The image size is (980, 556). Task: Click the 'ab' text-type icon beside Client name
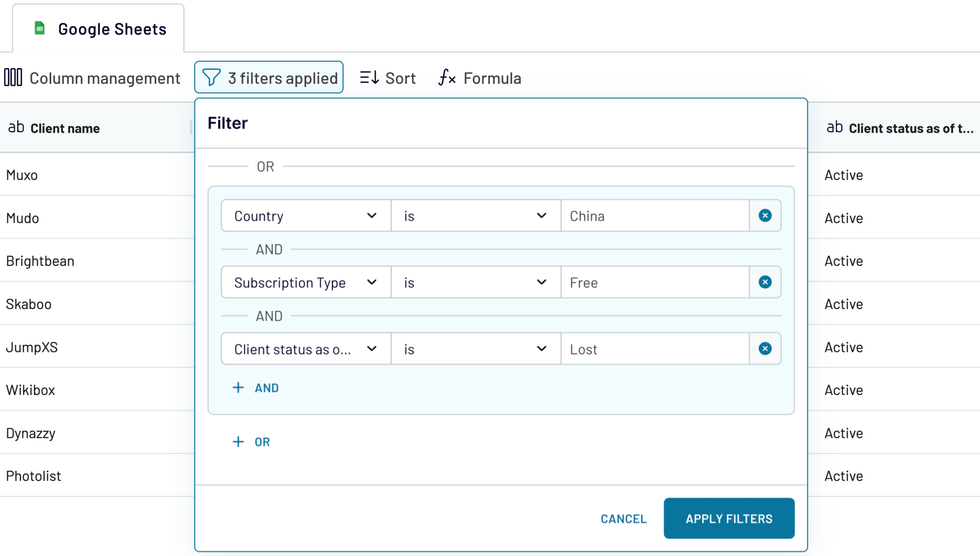(16, 127)
